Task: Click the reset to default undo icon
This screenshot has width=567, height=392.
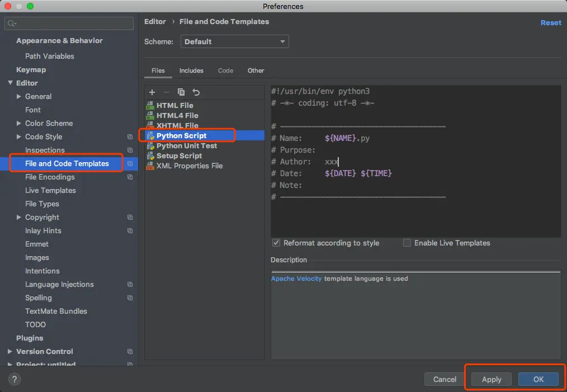Action: 196,92
